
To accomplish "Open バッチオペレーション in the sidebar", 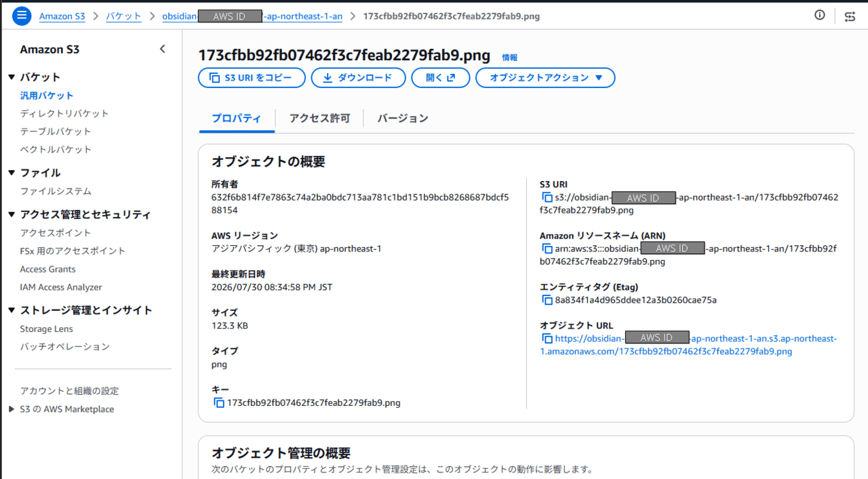I will coord(64,346).
